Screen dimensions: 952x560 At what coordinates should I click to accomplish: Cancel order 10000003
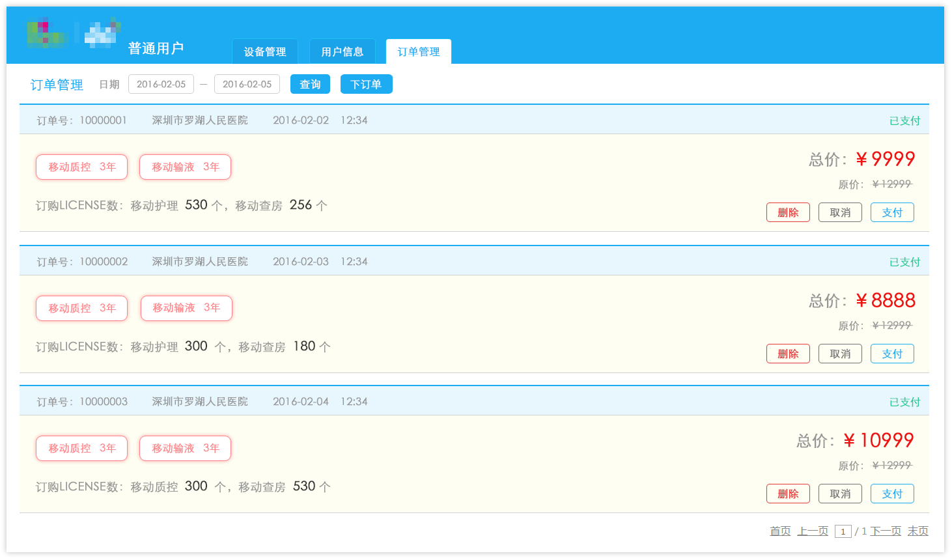coord(840,494)
